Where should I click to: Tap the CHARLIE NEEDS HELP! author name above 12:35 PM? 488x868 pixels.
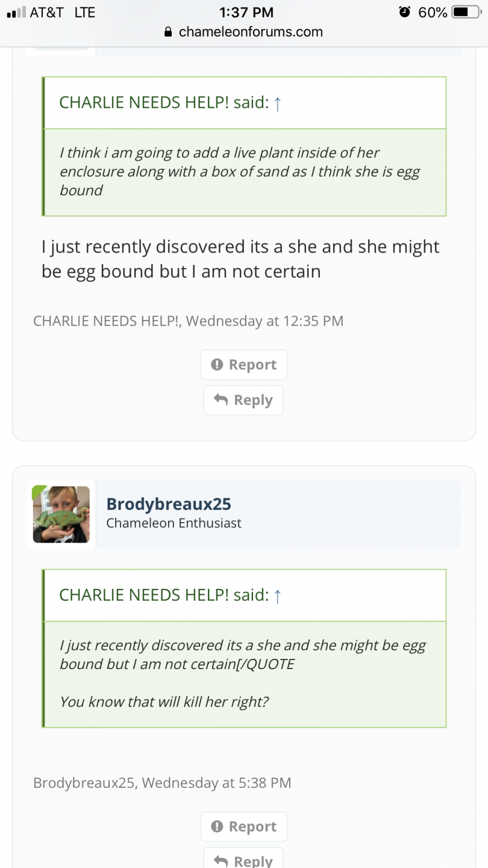tap(106, 321)
